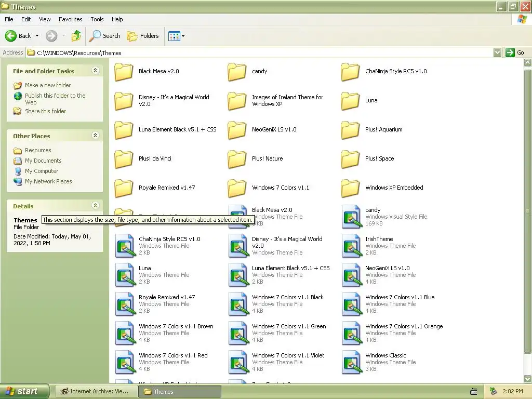Screen dimensions: 532x399
Task: Open the Start menu
Action: tap(24, 391)
